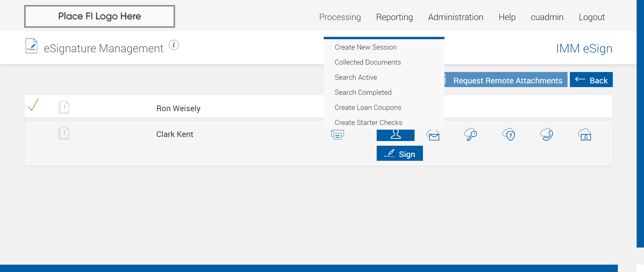Click the info icon beside eSignature Management
The width and height of the screenshot is (644, 272).
(174, 45)
